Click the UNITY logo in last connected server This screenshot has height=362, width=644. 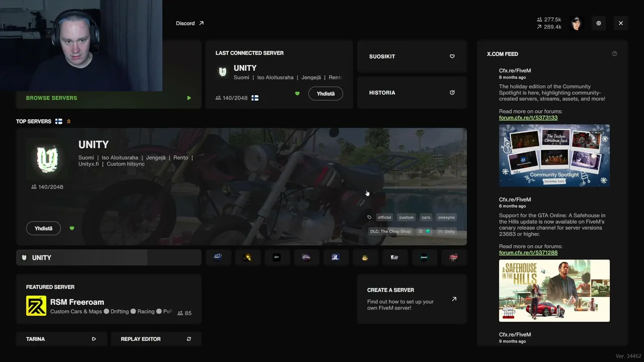(222, 72)
